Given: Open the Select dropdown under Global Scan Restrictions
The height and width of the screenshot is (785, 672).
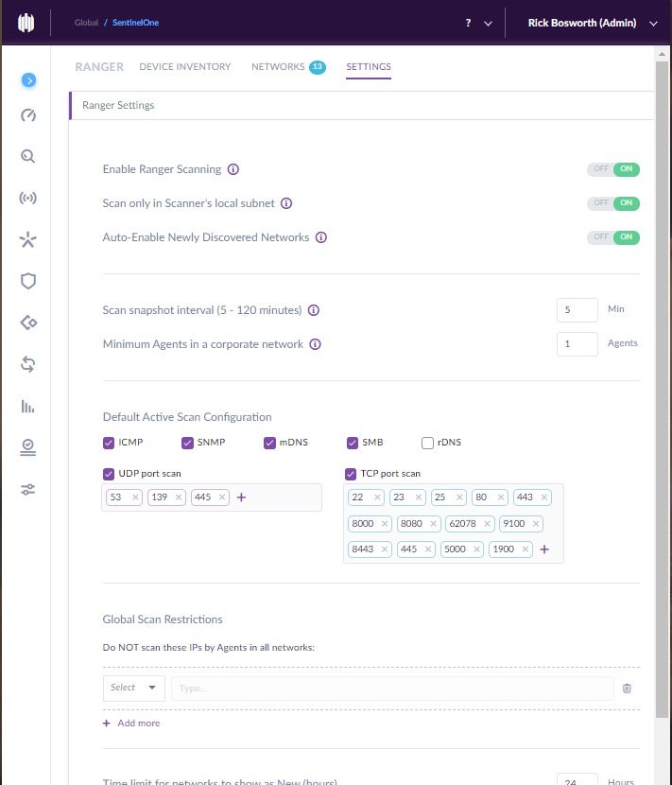Looking at the screenshot, I should [x=133, y=688].
